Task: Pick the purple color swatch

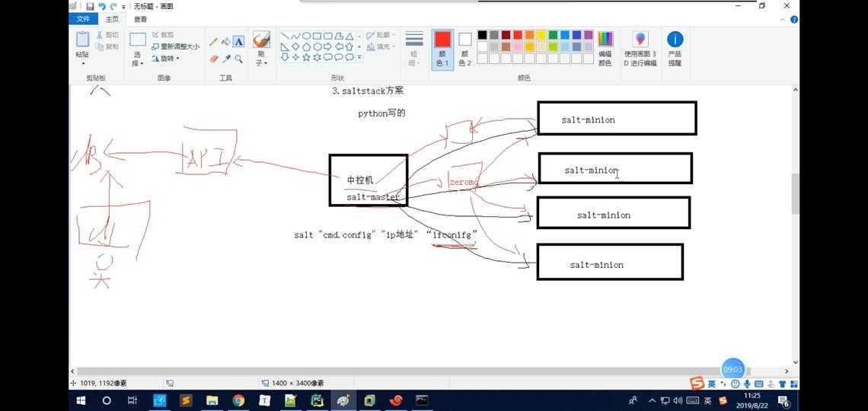Action: click(x=589, y=35)
